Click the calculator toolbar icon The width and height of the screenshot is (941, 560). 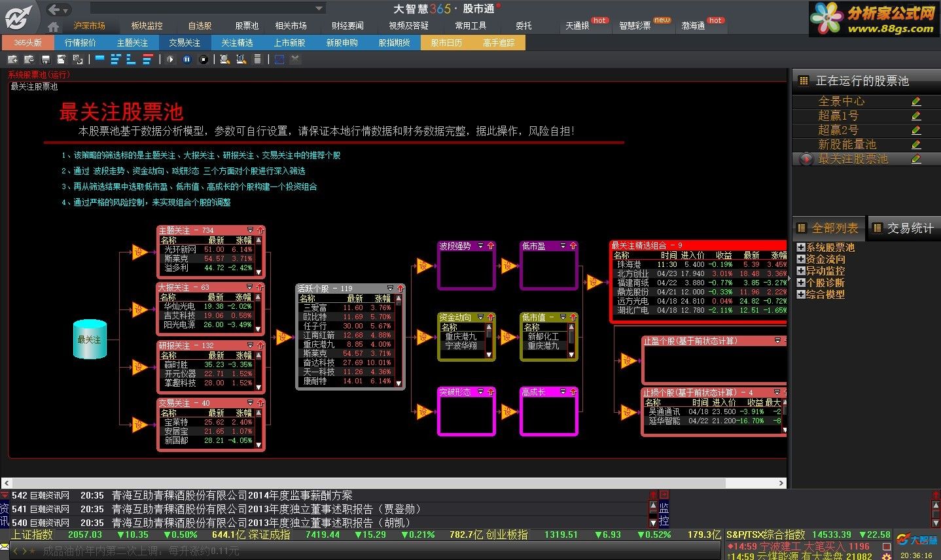tap(257, 60)
